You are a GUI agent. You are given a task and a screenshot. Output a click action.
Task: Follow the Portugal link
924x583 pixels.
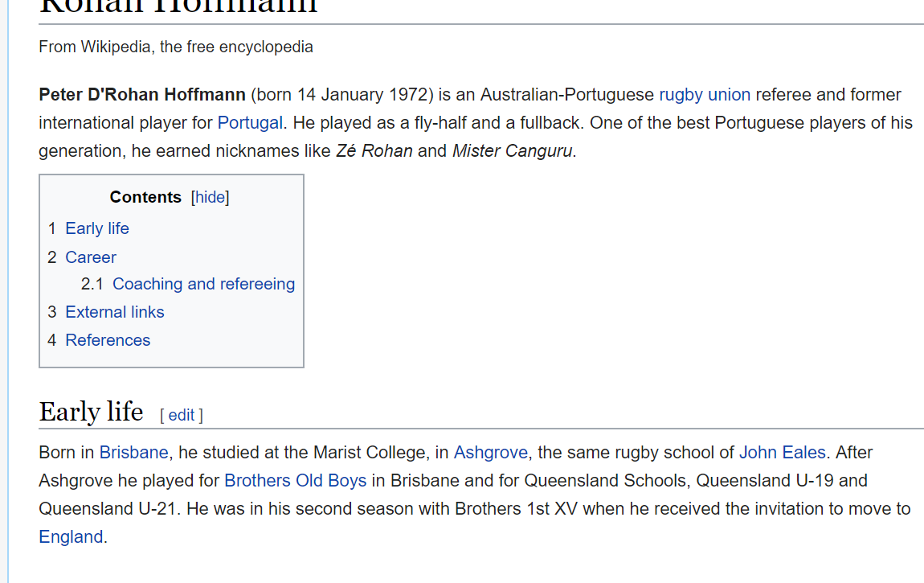click(x=250, y=123)
